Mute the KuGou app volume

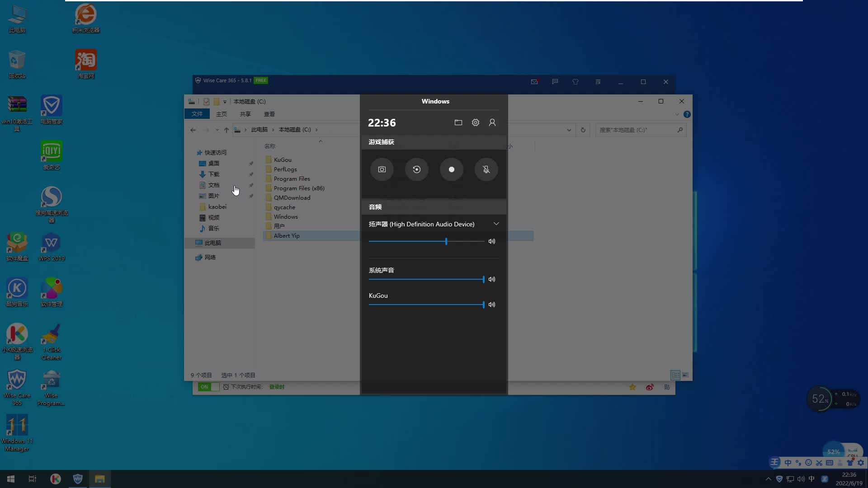(x=492, y=305)
